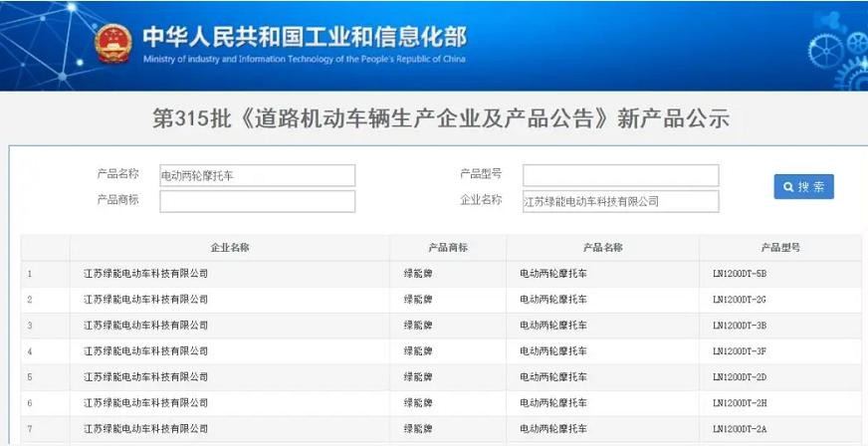Select model LN1200DT-2D in the table

[x=740, y=377]
